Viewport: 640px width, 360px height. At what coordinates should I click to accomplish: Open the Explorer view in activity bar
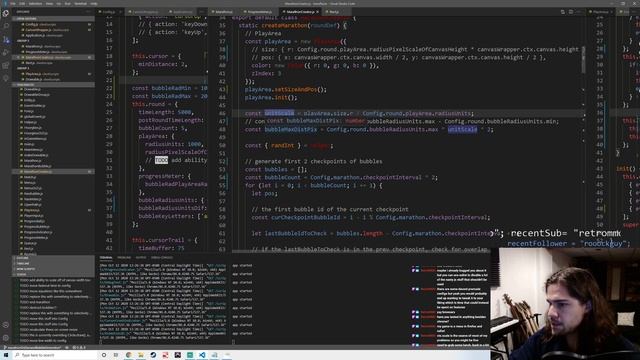pos(6,13)
